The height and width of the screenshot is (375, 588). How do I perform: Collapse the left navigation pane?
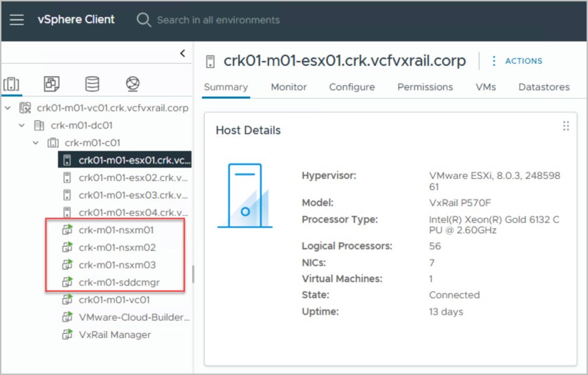(x=183, y=53)
